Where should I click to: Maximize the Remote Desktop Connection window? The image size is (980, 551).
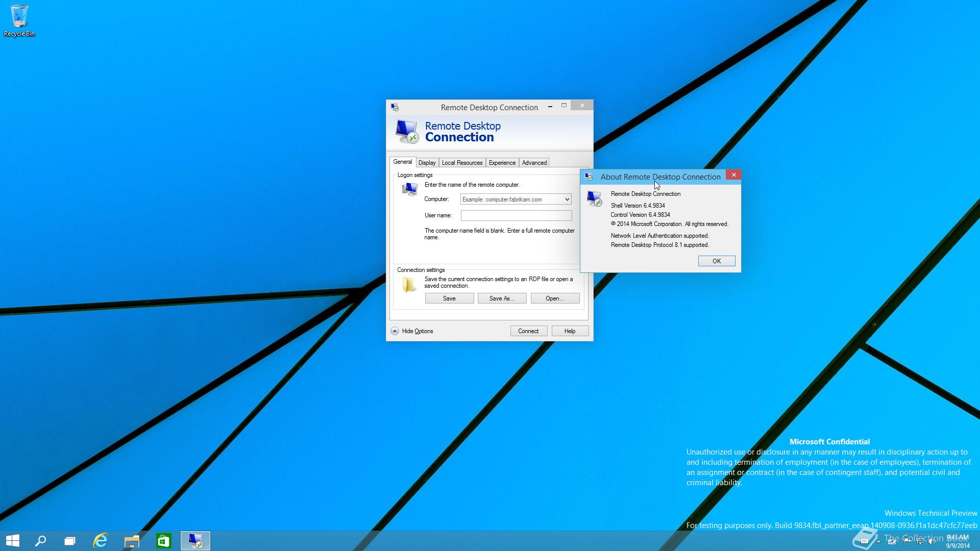[x=564, y=106]
